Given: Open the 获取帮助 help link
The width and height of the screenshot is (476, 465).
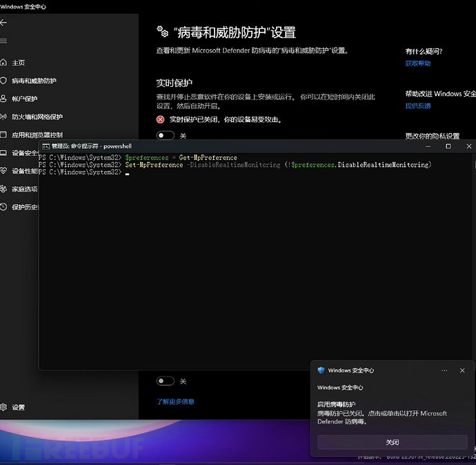Looking at the screenshot, I should [x=418, y=63].
